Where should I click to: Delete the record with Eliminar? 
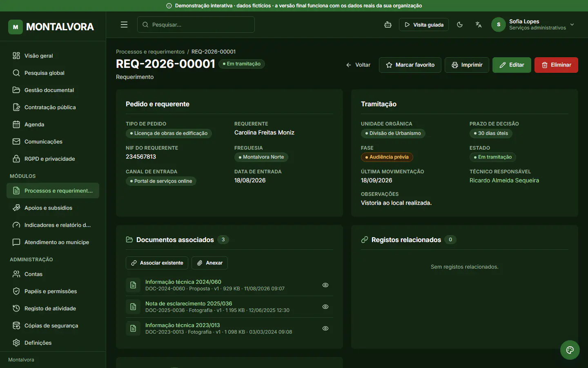(556, 65)
